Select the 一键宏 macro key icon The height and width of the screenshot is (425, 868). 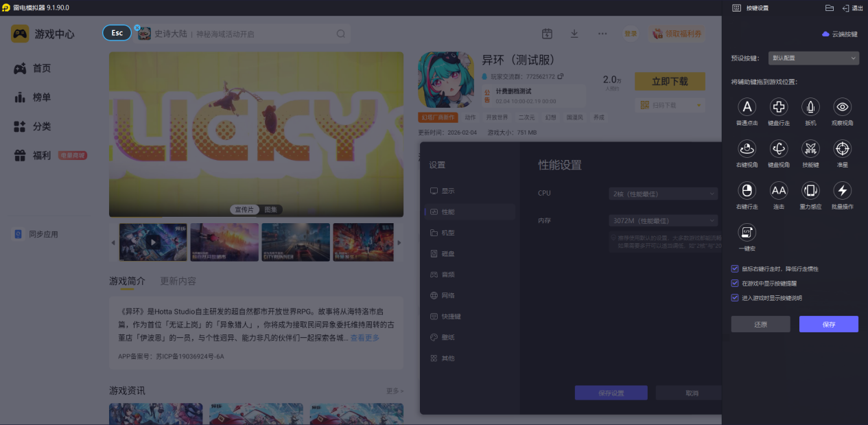tap(747, 232)
